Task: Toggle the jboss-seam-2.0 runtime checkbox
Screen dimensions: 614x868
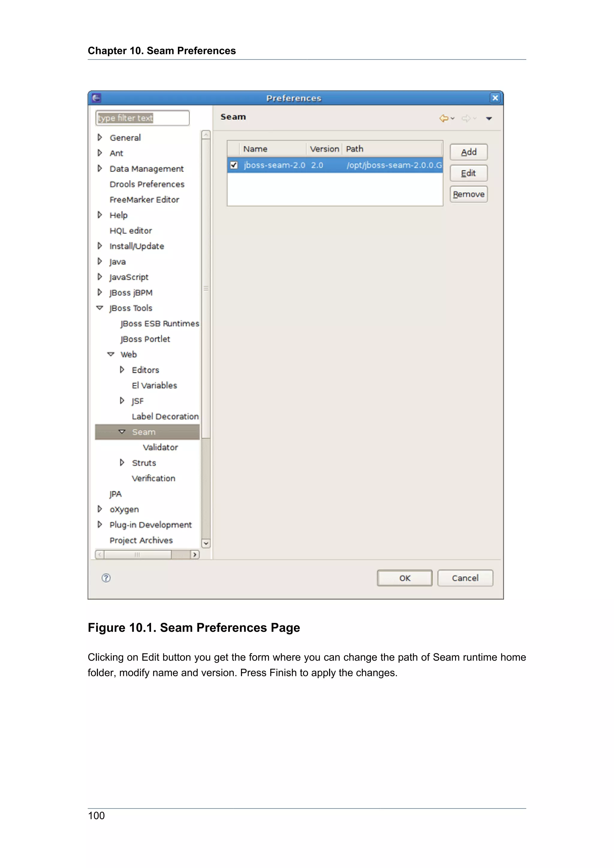Action: pyautogui.click(x=234, y=165)
